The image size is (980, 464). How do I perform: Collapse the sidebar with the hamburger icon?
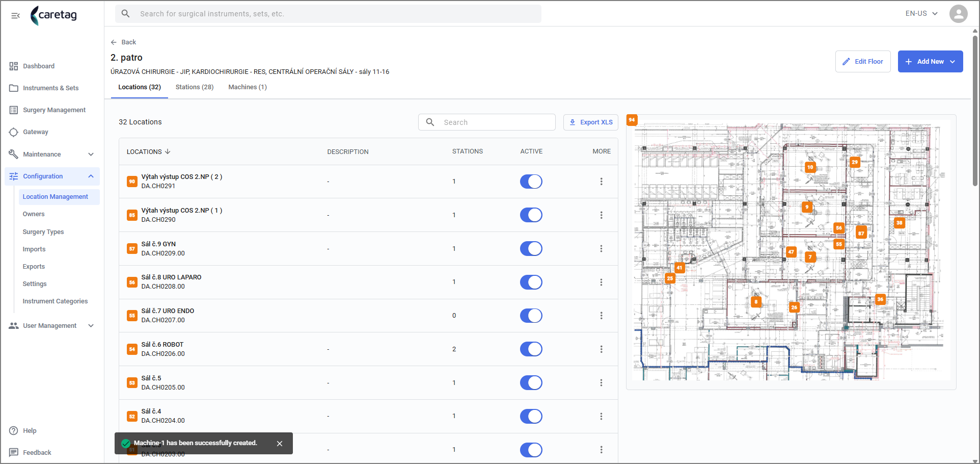15,15
